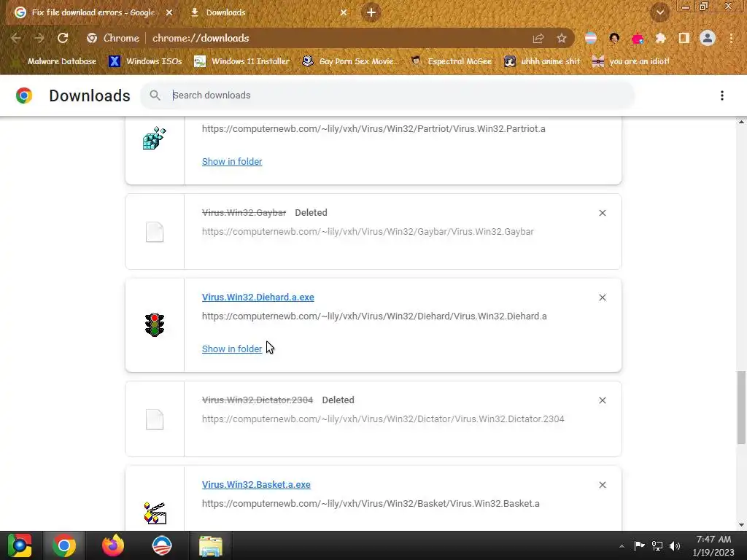Open File Explorer from the taskbar

[210, 546]
